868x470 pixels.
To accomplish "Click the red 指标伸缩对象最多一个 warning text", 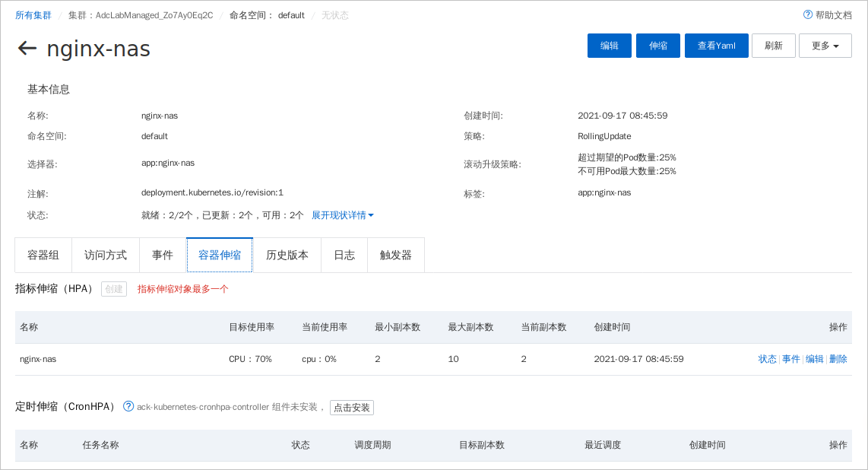I will [x=182, y=289].
